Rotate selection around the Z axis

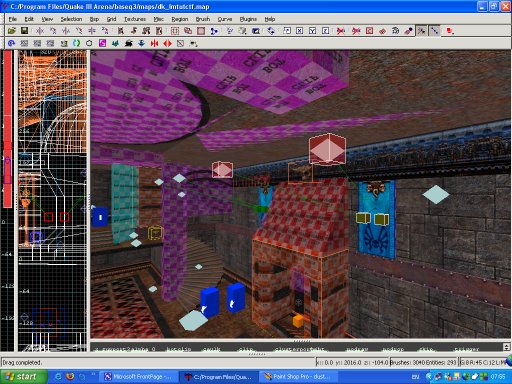(105, 31)
